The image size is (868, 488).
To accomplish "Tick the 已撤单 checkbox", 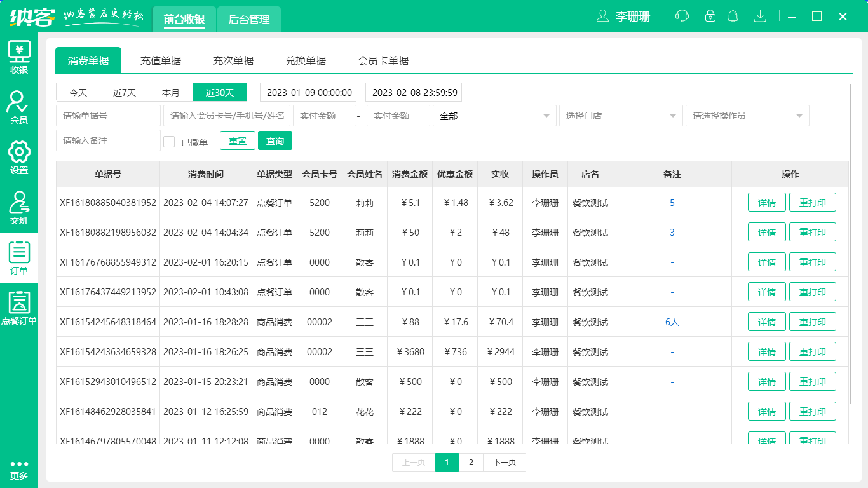I will (x=169, y=141).
